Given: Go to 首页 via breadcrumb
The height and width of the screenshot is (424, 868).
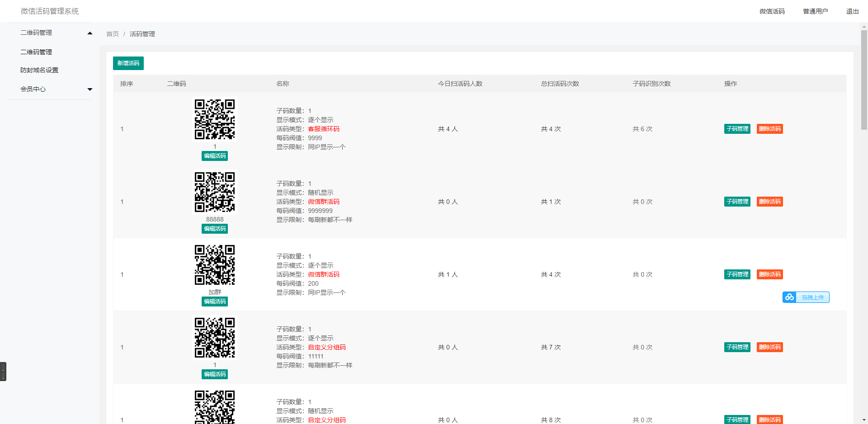Looking at the screenshot, I should pyautogui.click(x=113, y=34).
